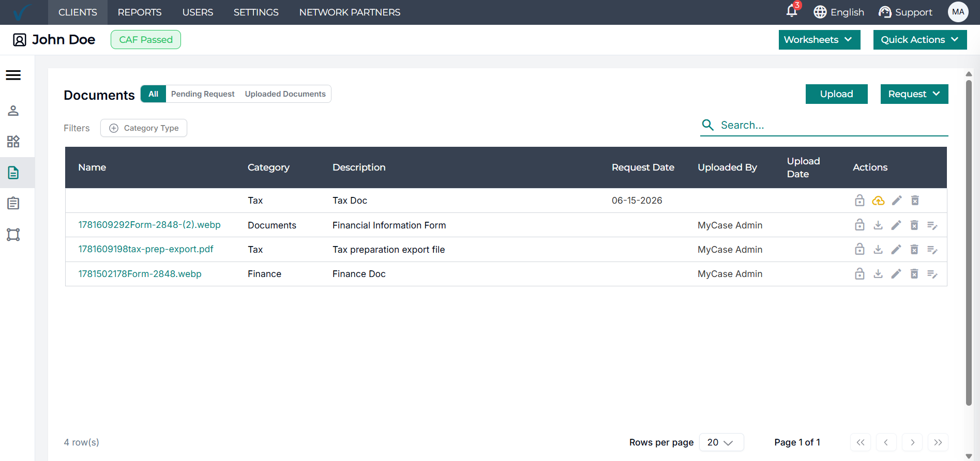Edit the Tax Doc request

[897, 201]
